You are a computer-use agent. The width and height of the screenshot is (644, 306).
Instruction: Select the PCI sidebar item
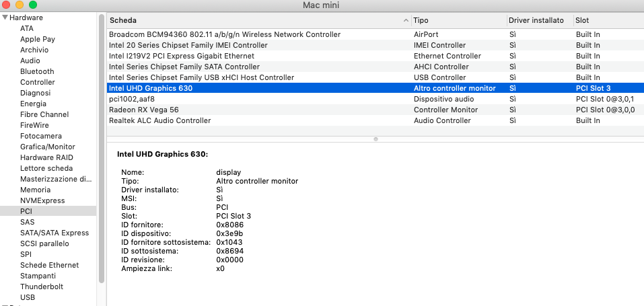48,211
